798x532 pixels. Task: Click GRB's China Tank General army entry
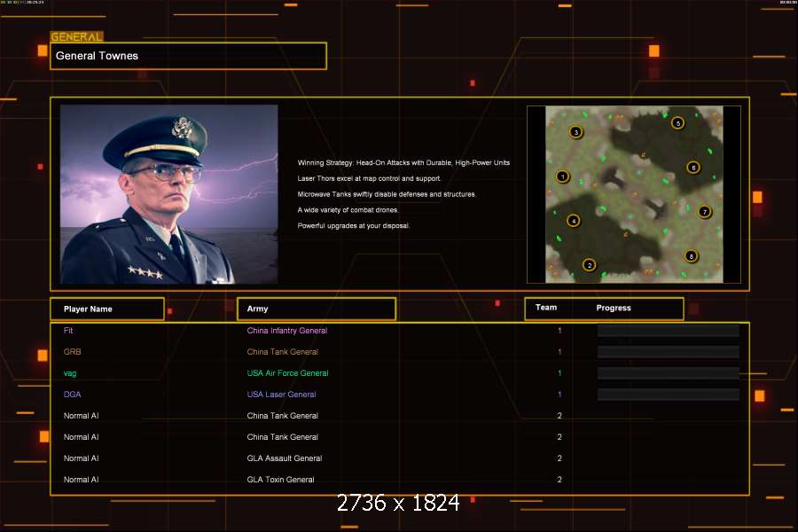pyautogui.click(x=283, y=352)
